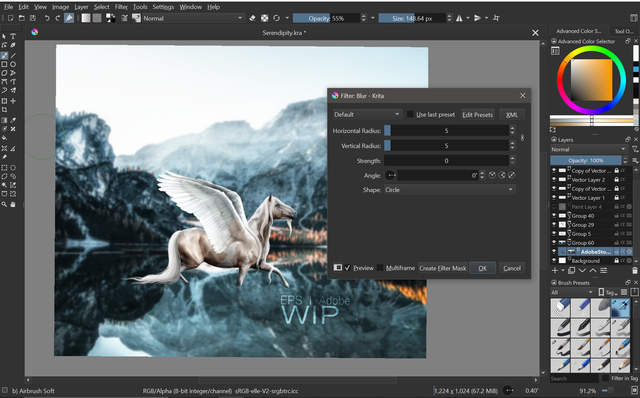Select the Zoom tool in toolbox
Image resolution: width=640 pixels, height=398 pixels.
click(x=4, y=204)
